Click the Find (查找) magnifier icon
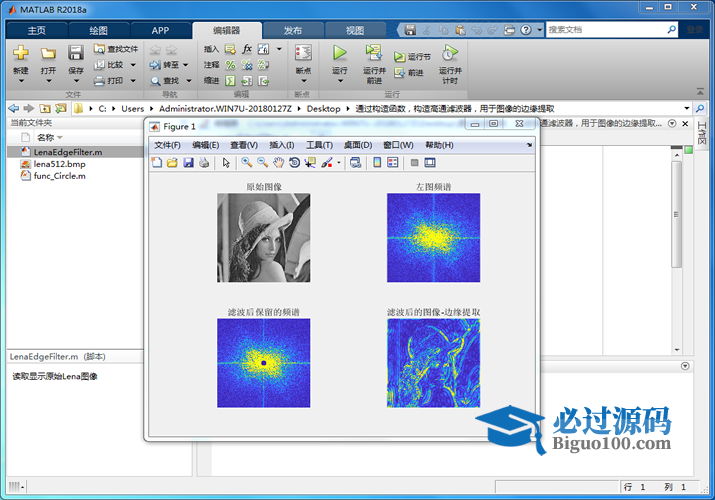Screen dimensions: 715x500 click(x=155, y=81)
